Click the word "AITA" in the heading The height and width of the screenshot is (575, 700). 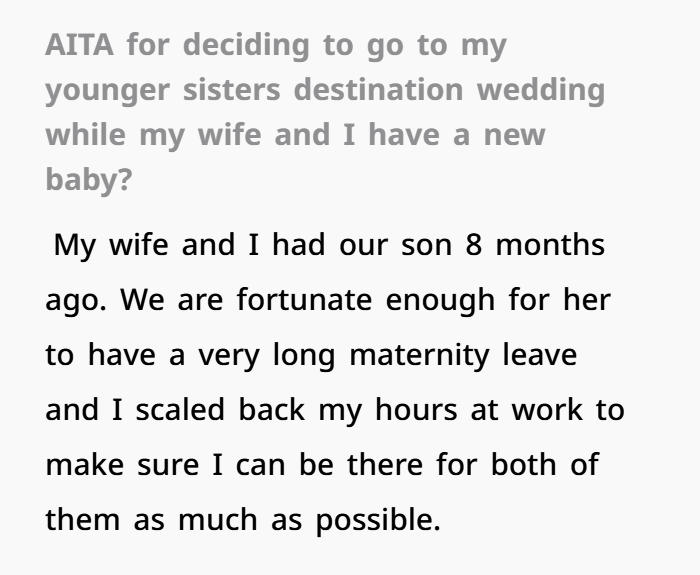pyautogui.click(x=79, y=45)
